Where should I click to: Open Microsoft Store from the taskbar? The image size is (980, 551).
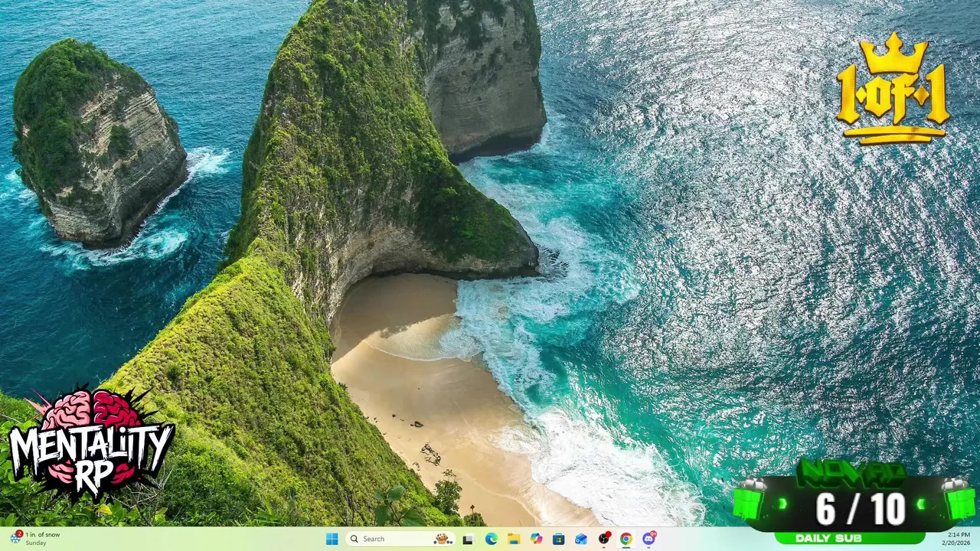(558, 539)
